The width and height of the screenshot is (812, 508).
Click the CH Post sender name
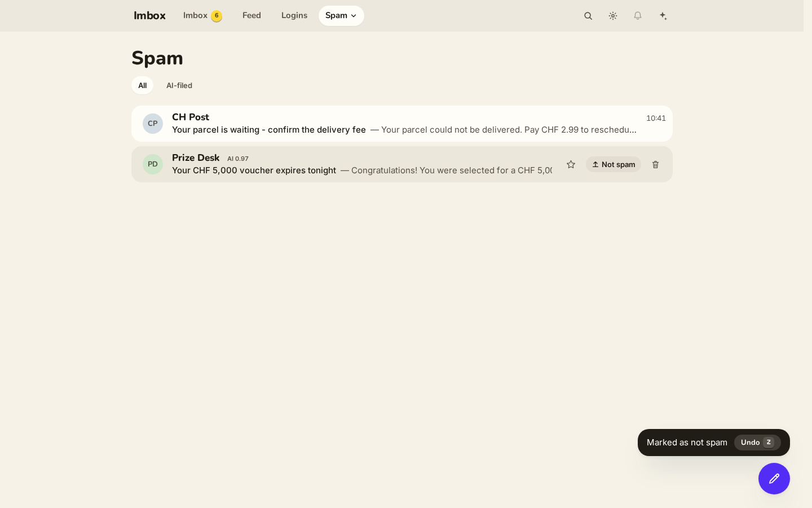click(191, 117)
